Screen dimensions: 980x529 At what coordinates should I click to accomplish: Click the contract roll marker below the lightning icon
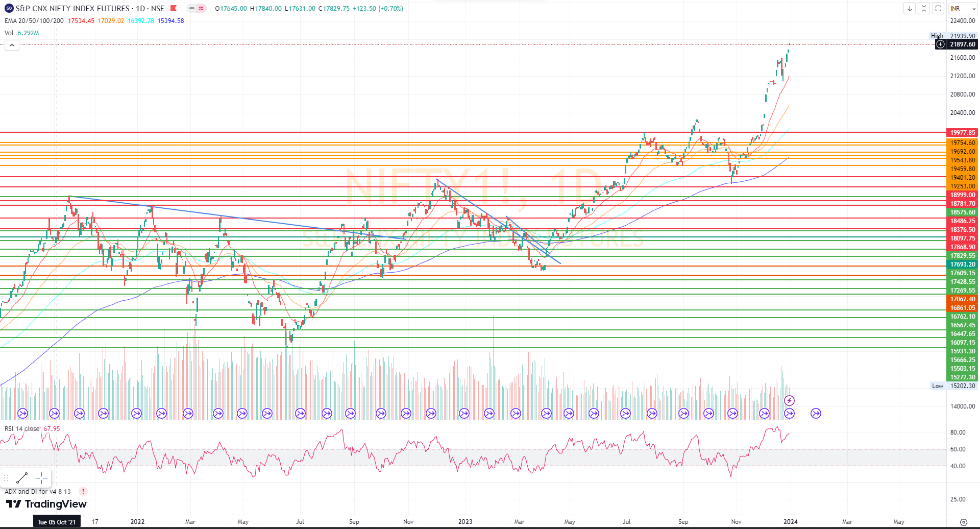(x=789, y=413)
